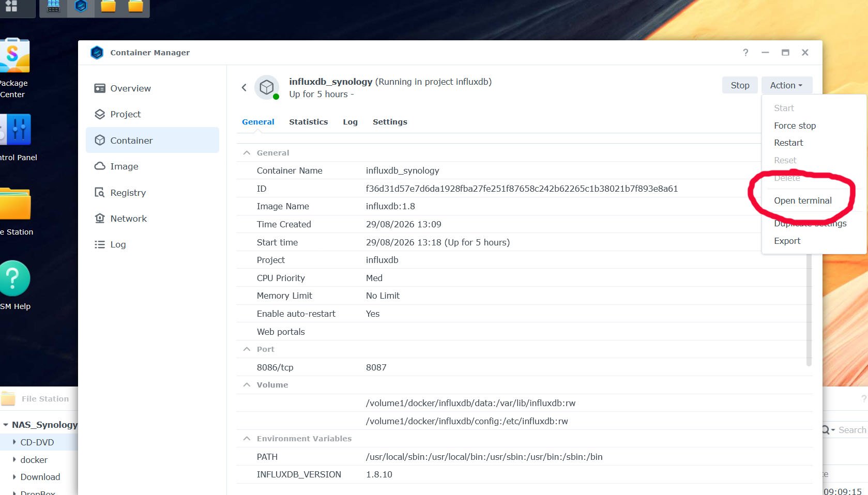Select Container in the sidebar
Image resolution: width=868 pixels, height=495 pixels.
[153, 141]
